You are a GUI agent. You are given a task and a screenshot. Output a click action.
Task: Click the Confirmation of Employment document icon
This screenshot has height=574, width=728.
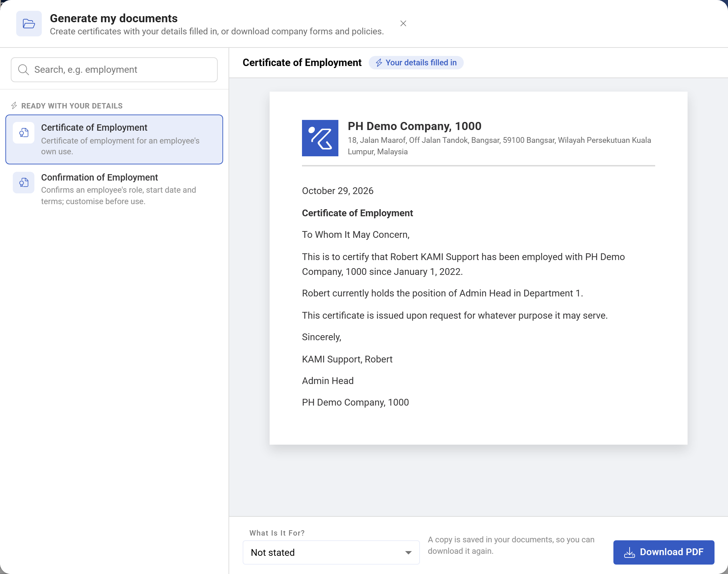(x=24, y=183)
